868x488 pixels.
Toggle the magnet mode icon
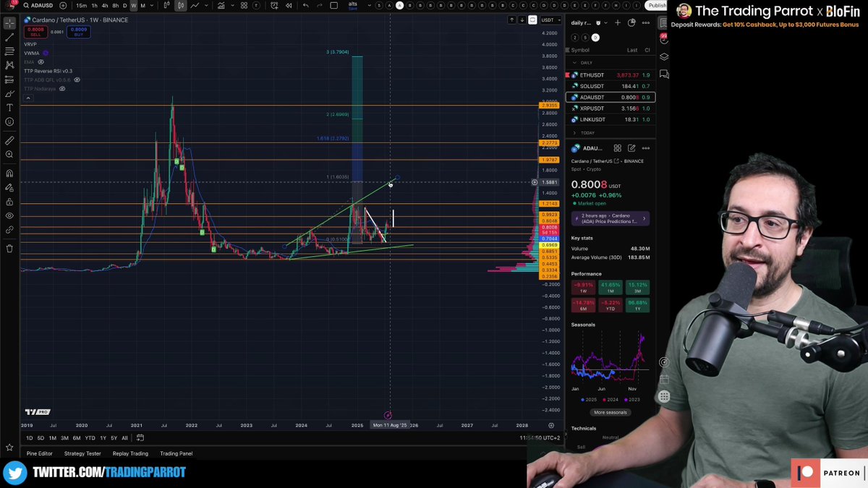pyautogui.click(x=9, y=174)
